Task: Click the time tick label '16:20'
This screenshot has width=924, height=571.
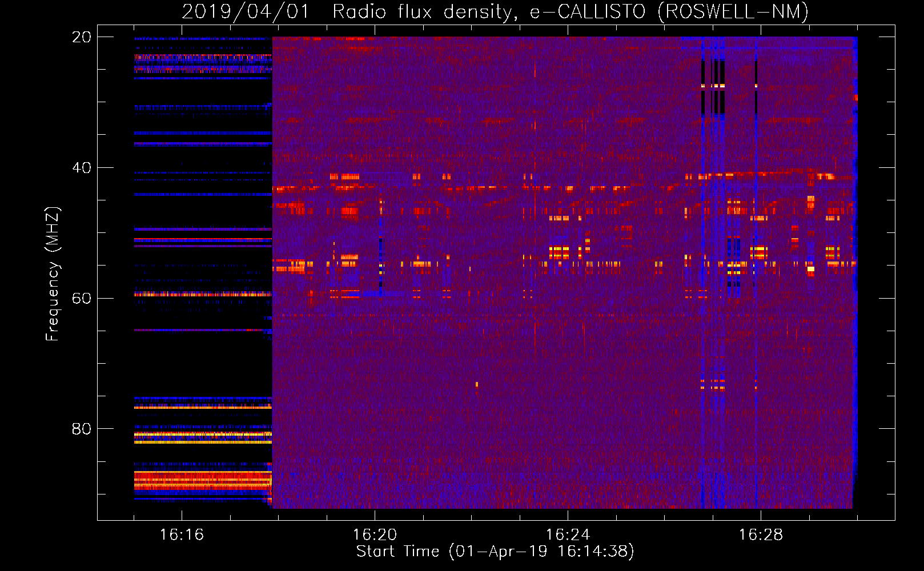Action: pos(375,534)
